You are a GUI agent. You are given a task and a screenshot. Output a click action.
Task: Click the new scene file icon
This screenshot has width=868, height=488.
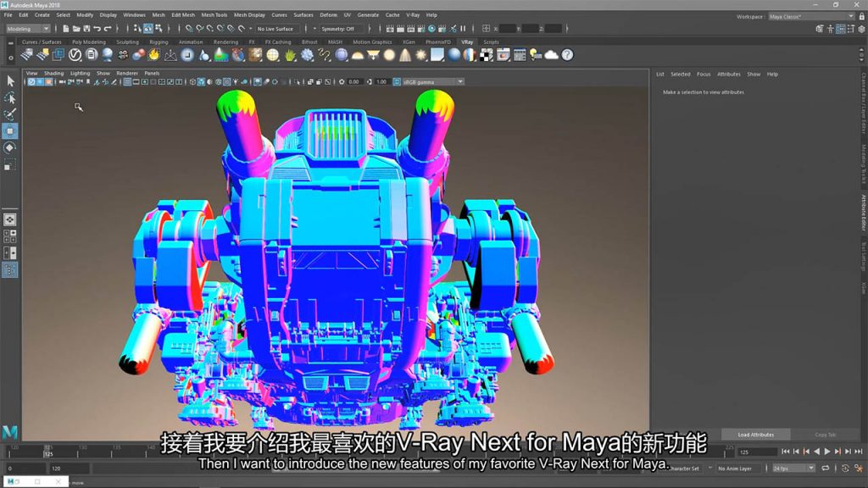66,29
